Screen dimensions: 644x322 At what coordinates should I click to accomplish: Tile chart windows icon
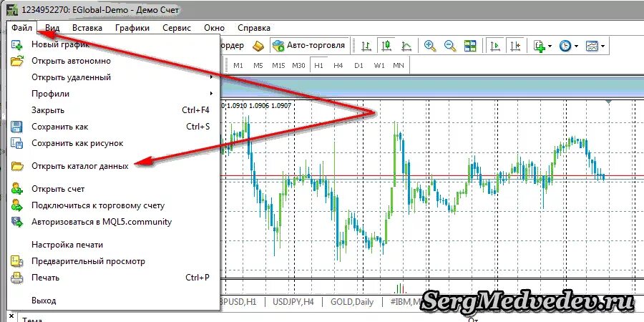pyautogui.click(x=470, y=46)
